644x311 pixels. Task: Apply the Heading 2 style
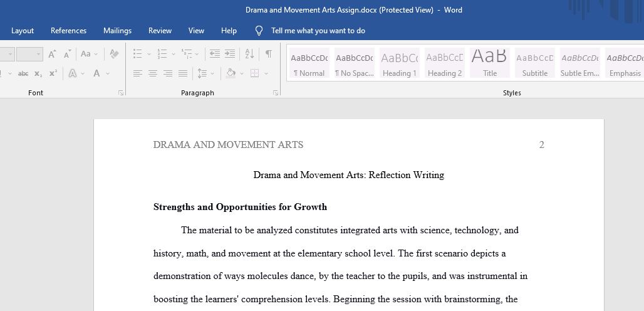click(445, 63)
